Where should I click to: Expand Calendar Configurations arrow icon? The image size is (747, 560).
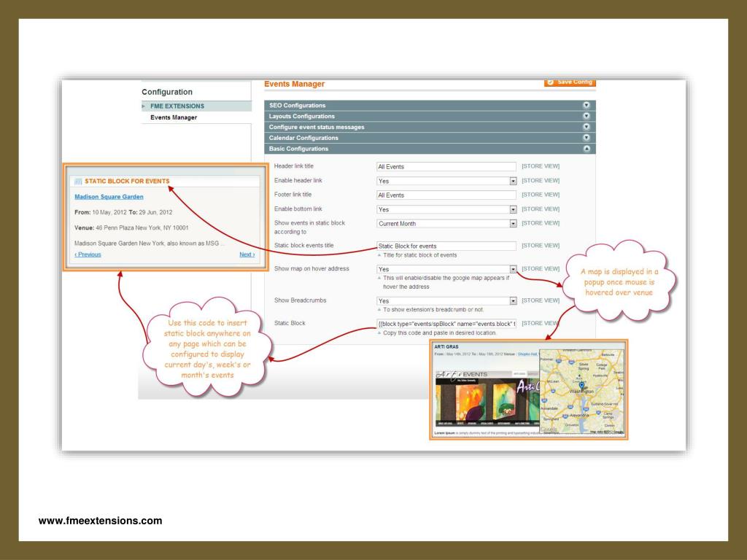point(587,138)
